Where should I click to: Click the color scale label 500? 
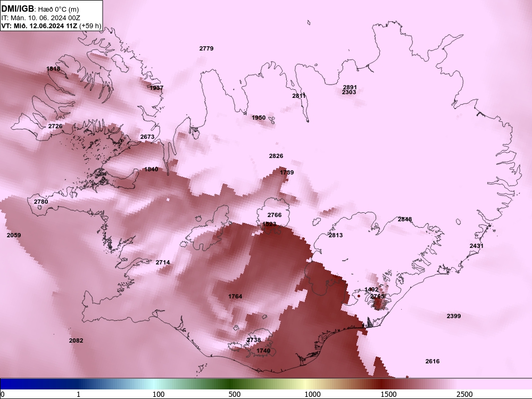[x=235, y=394]
